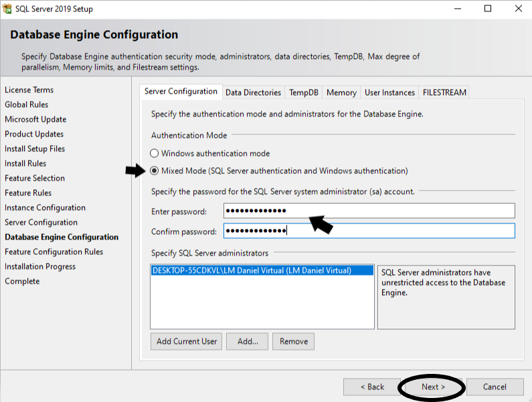Go back with the Back button
Screen dimensions: 532x402
point(372,387)
